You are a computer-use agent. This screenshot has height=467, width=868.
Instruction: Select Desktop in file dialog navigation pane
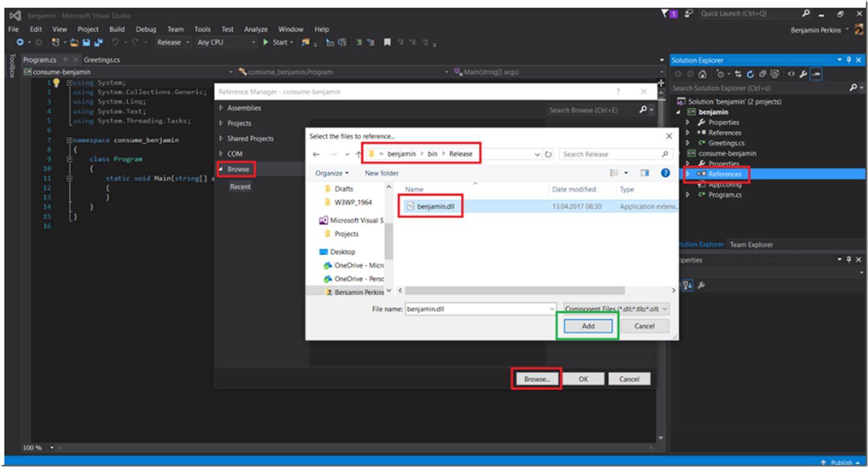pyautogui.click(x=343, y=252)
